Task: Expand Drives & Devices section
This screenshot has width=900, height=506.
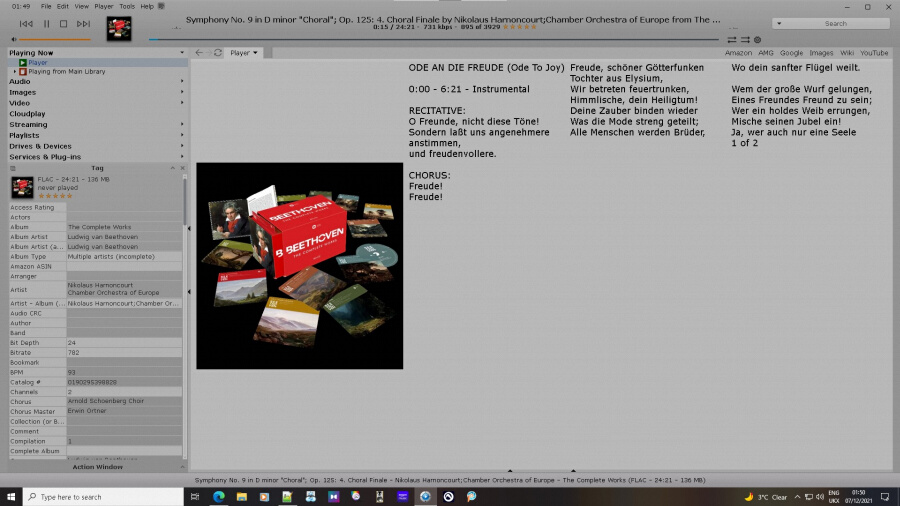Action: [182, 146]
